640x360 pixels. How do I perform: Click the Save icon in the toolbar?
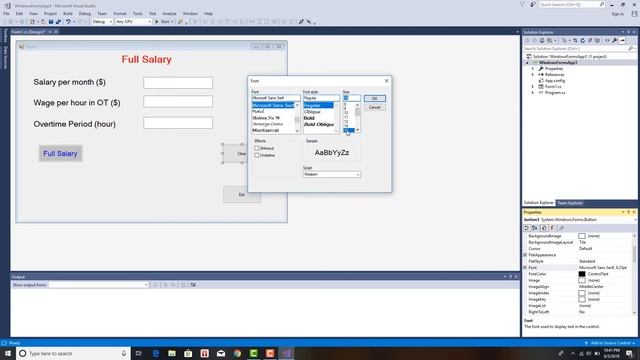51,22
